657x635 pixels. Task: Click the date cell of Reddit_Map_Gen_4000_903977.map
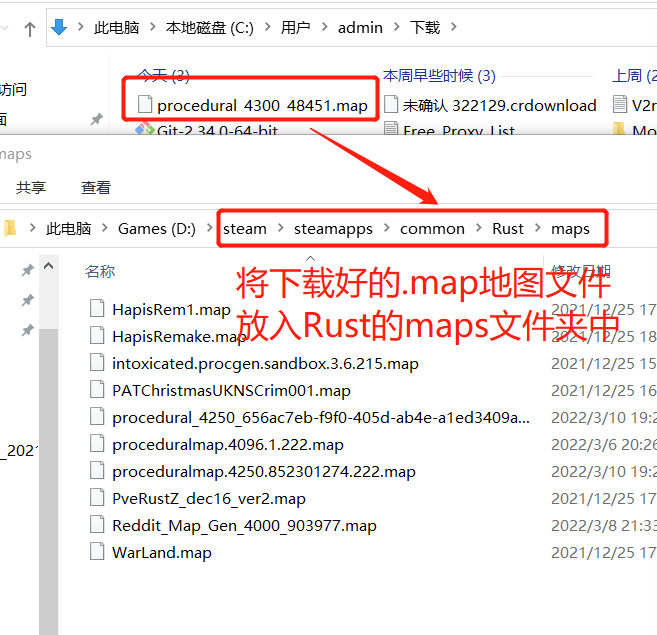pos(604,525)
